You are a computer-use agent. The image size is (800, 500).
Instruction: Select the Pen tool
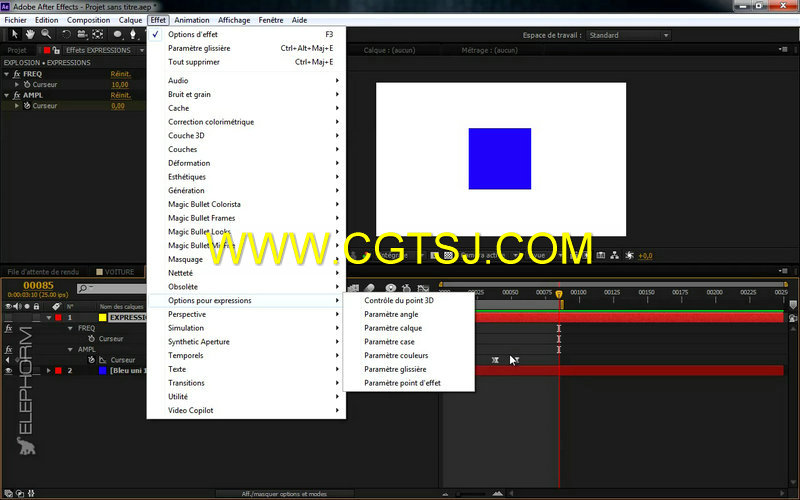133,34
